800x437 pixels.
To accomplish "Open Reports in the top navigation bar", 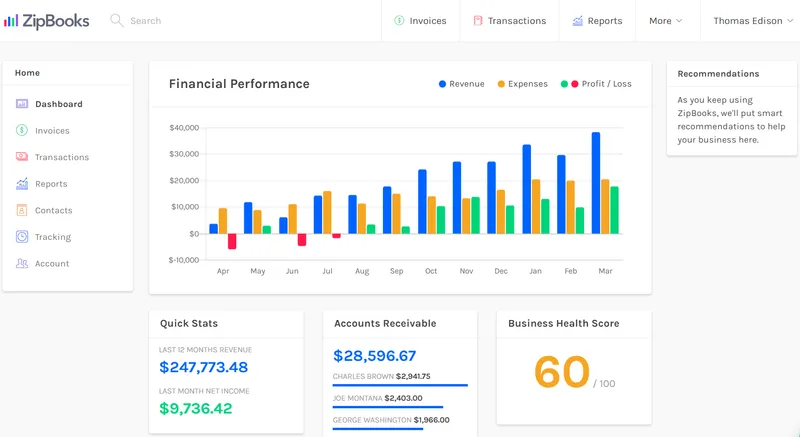I will (597, 21).
